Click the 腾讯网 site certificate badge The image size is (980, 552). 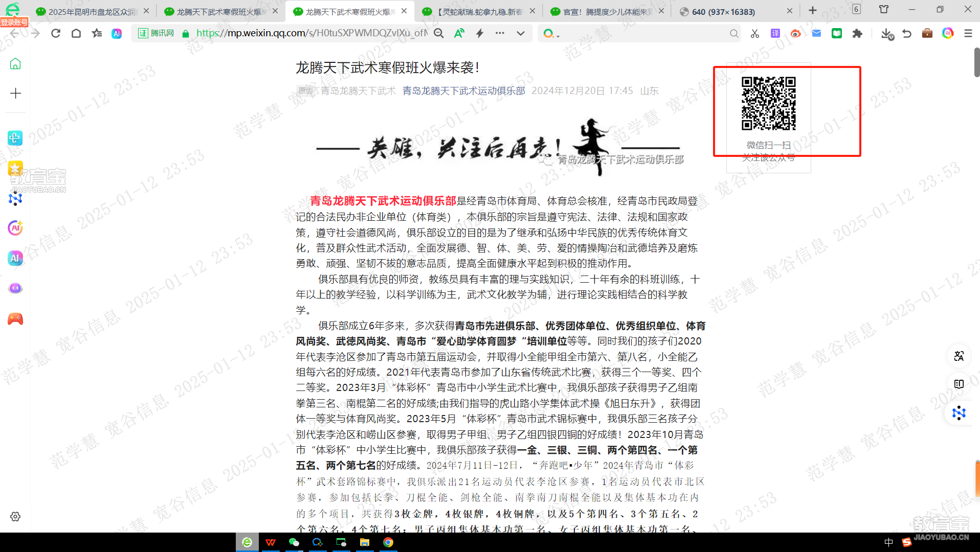(x=156, y=33)
